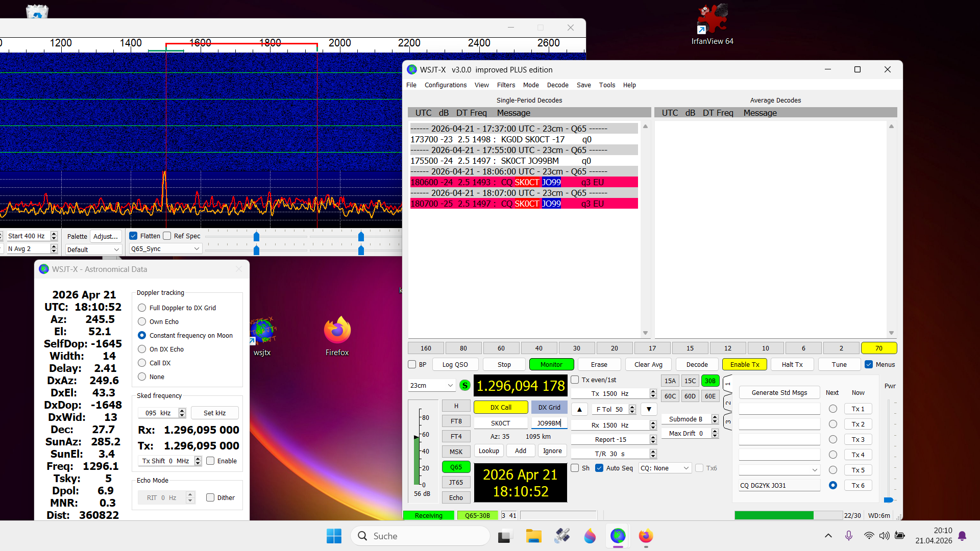Click the Monitor button
Viewport: 980px width, 551px height.
point(551,364)
